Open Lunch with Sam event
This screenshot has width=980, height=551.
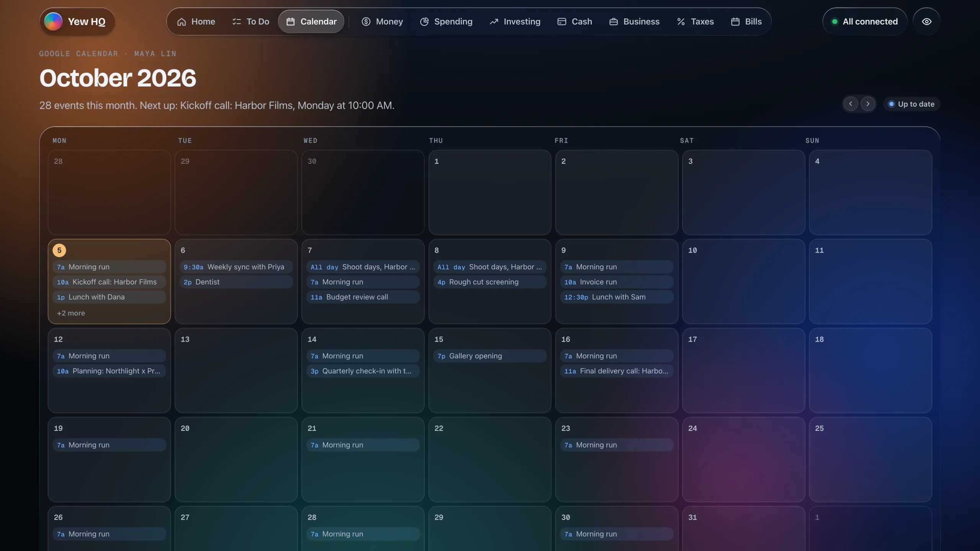(617, 297)
